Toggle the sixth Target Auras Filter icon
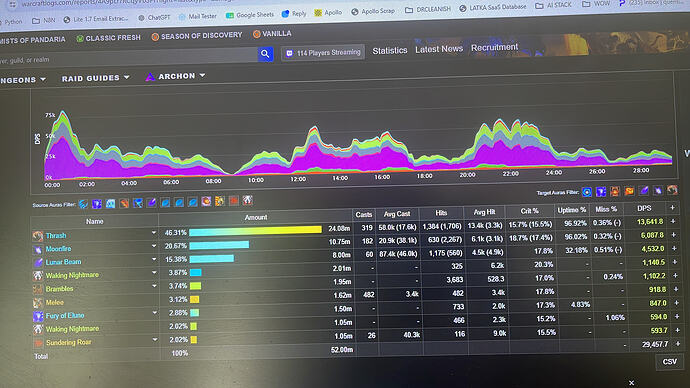Image resolution: width=690 pixels, height=388 pixels. click(658, 190)
